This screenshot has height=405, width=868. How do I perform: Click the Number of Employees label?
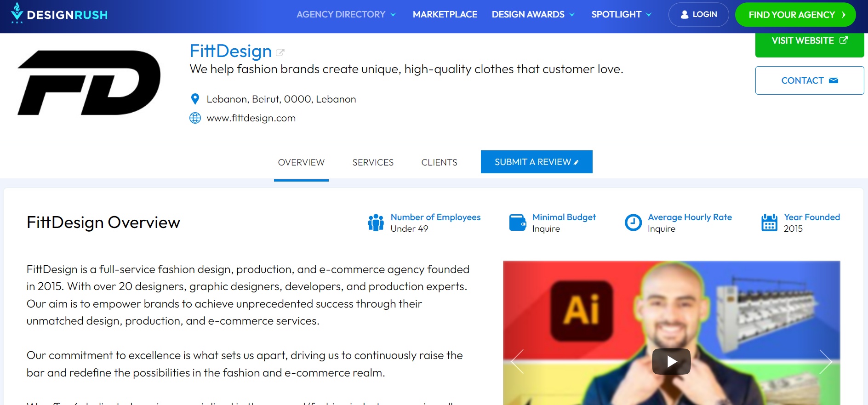click(x=435, y=217)
